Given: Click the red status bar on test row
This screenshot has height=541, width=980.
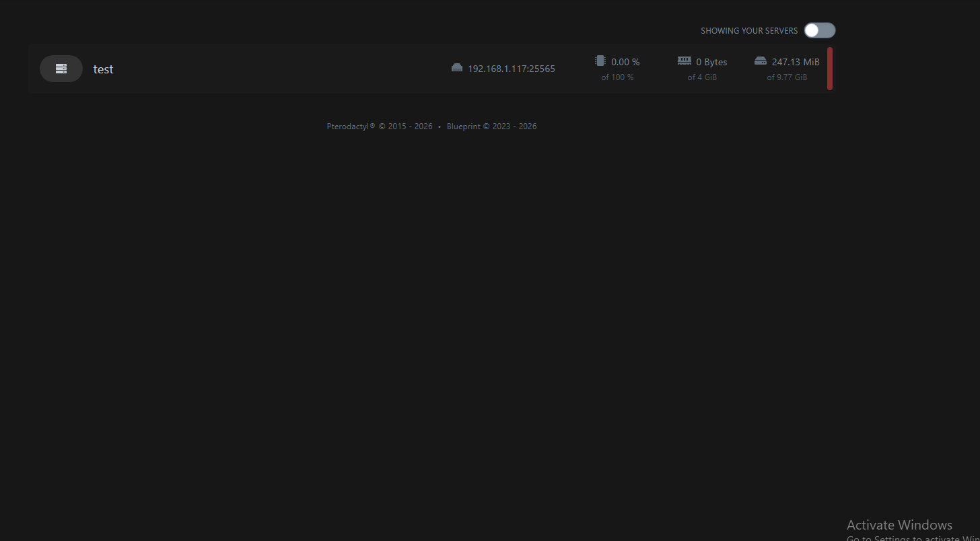Looking at the screenshot, I should (x=830, y=69).
